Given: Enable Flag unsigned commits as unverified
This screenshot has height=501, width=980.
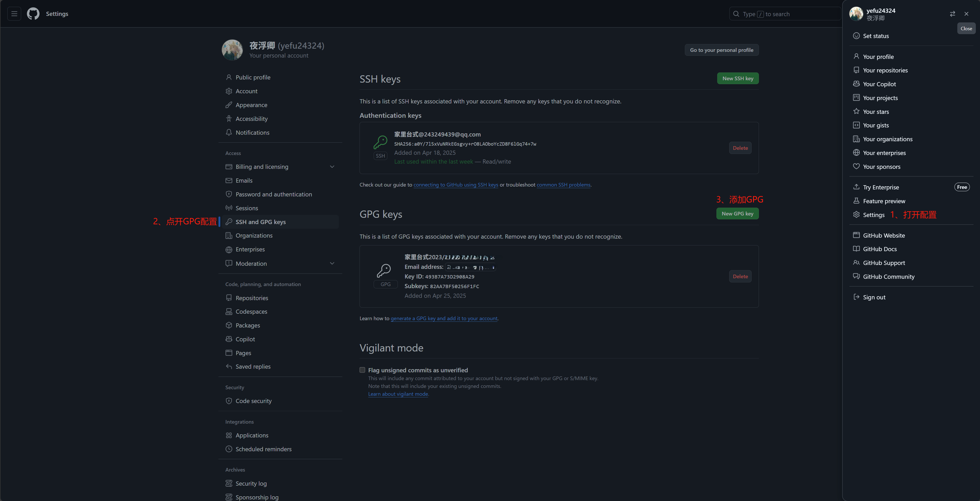Looking at the screenshot, I should click(362, 370).
